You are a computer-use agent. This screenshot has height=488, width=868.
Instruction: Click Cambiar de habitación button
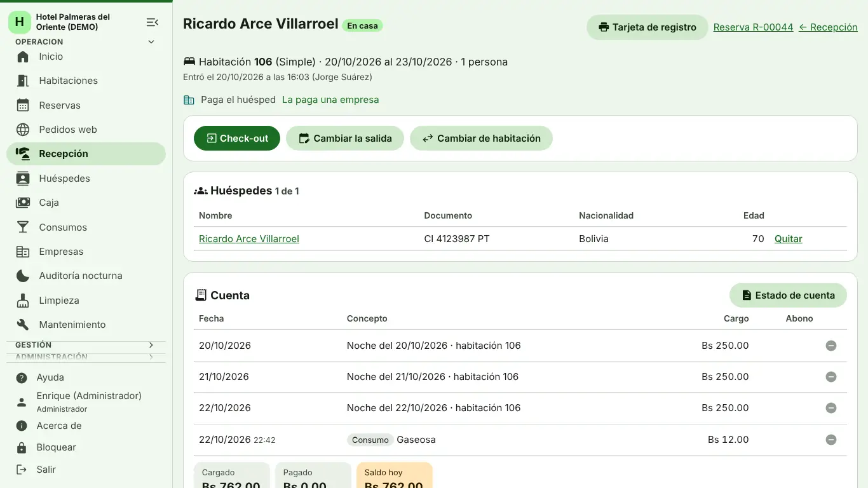(x=481, y=139)
